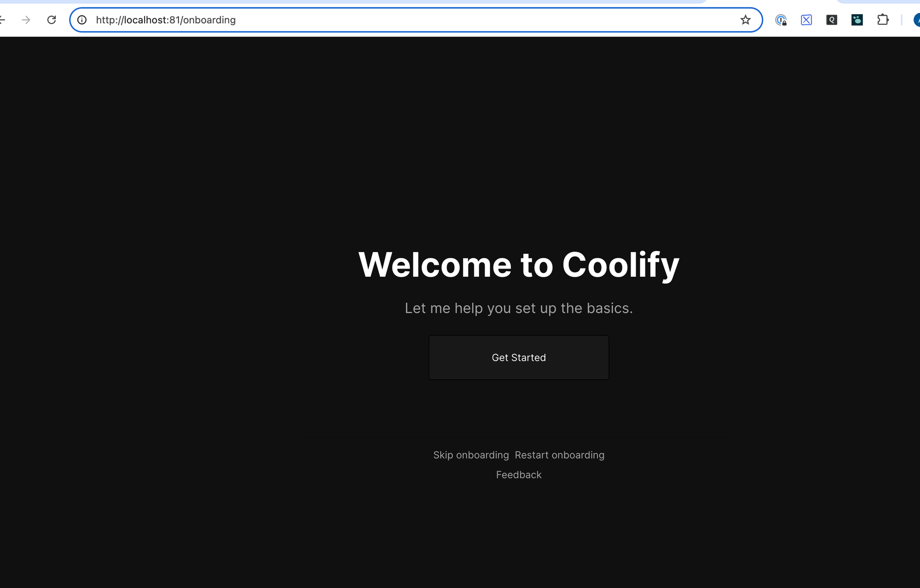This screenshot has height=588, width=920.
Task: Click the divider beside the profile avatar
Action: pyautogui.click(x=902, y=20)
